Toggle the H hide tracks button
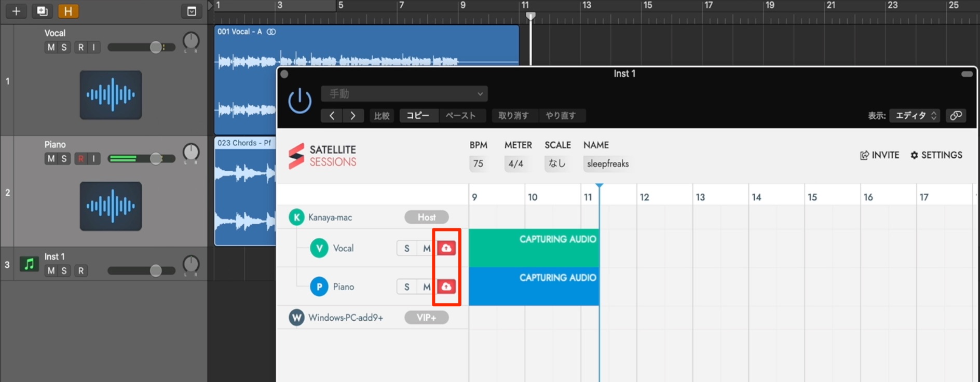The height and width of the screenshot is (382, 980). [68, 11]
